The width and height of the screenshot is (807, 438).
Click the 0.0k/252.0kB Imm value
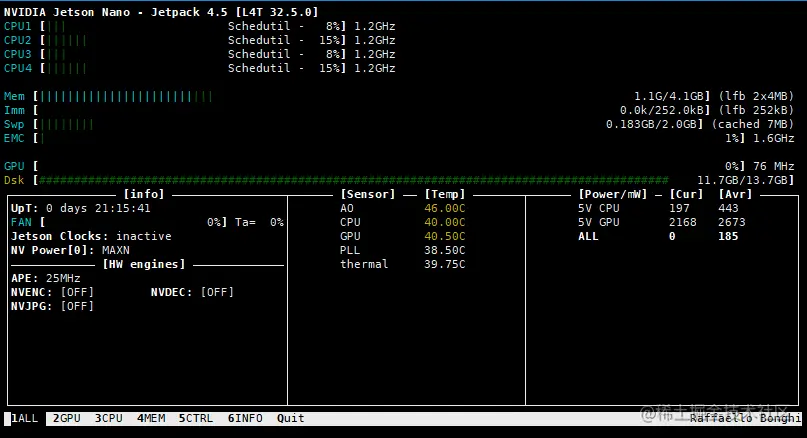click(661, 110)
